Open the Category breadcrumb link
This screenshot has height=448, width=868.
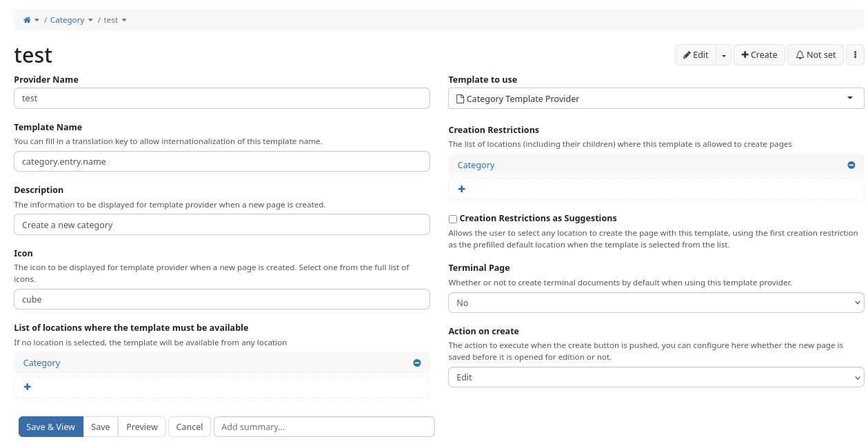tap(67, 20)
